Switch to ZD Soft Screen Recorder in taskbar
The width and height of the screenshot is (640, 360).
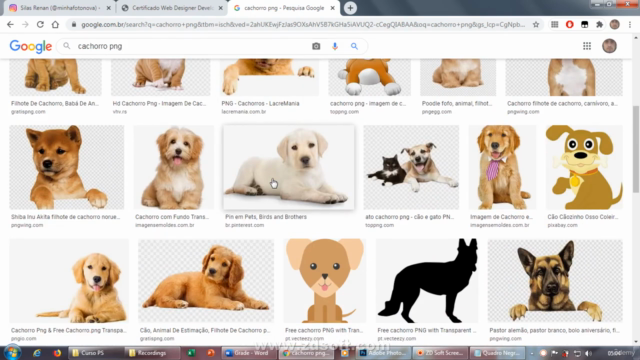440,353
